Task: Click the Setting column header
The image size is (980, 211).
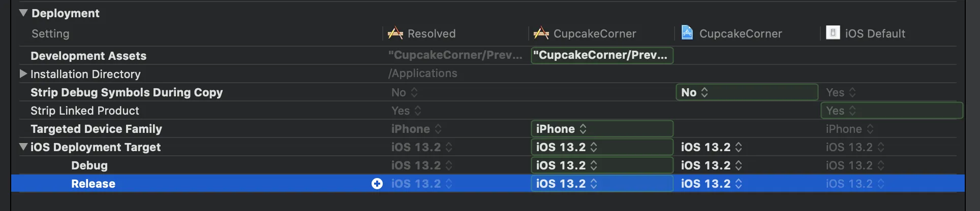Action: point(50,33)
